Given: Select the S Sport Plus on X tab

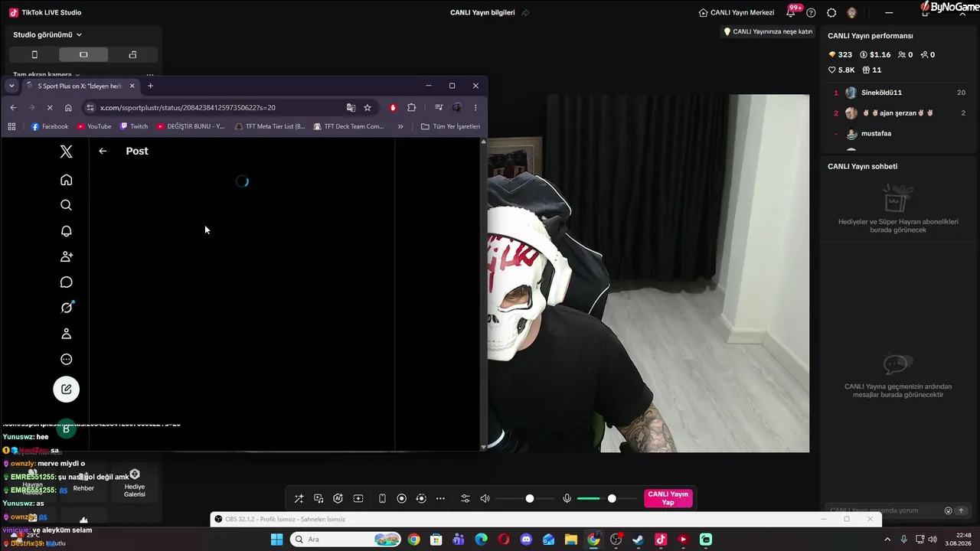Looking at the screenshot, I should (80, 86).
